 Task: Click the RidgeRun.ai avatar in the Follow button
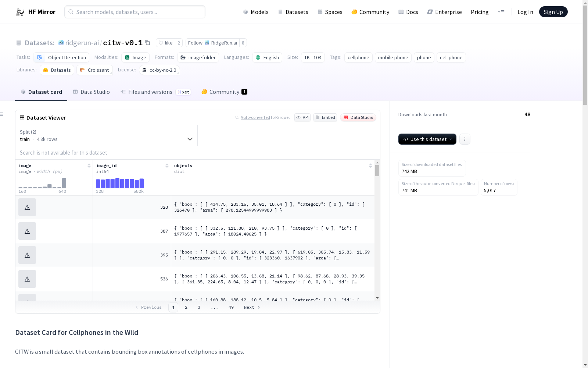pyautogui.click(x=207, y=43)
